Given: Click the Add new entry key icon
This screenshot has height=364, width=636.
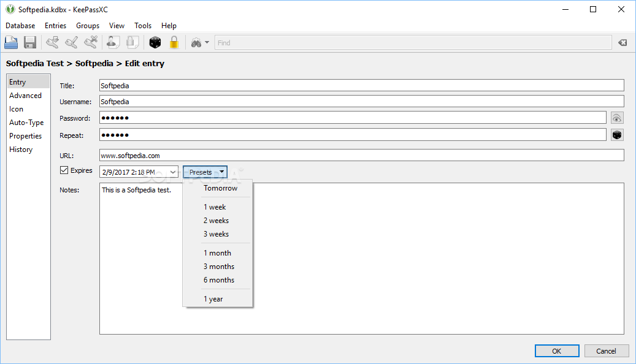Looking at the screenshot, I should point(52,42).
